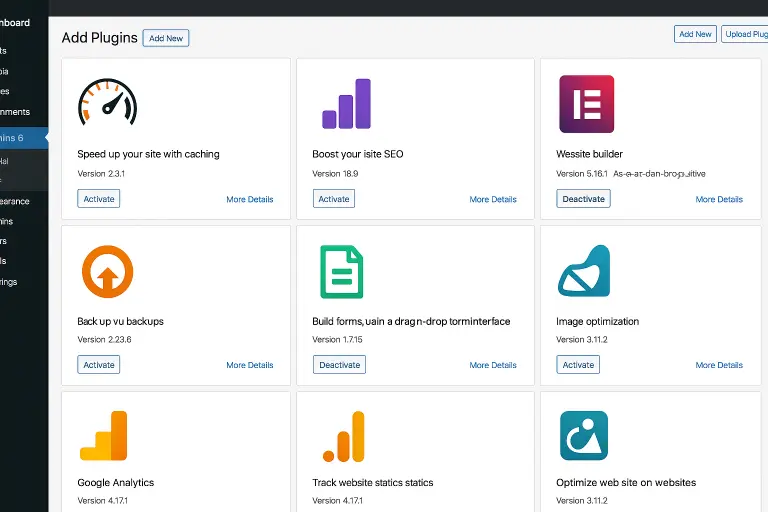Activate the Boost your site SEO plugin
Screen dimensions: 768x512
(333, 199)
